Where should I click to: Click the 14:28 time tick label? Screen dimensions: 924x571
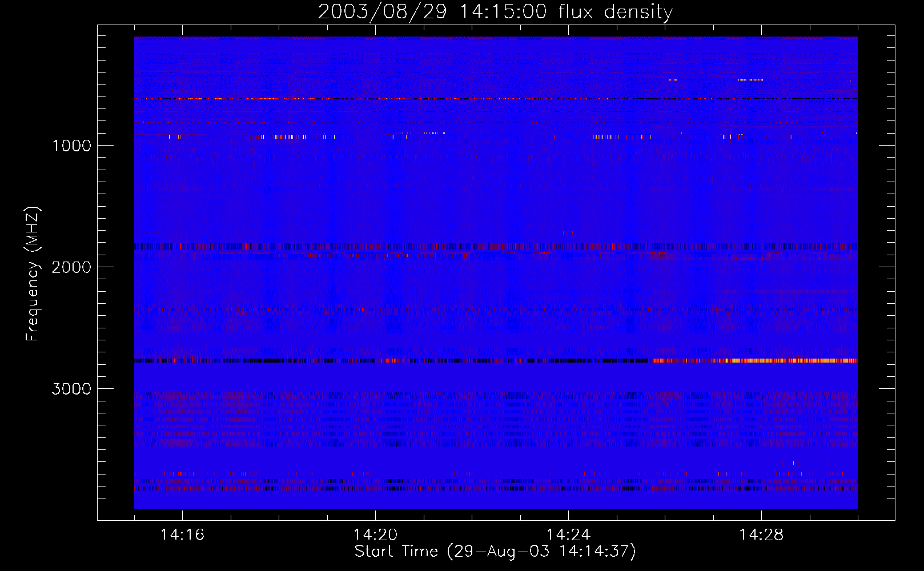pyautogui.click(x=761, y=535)
